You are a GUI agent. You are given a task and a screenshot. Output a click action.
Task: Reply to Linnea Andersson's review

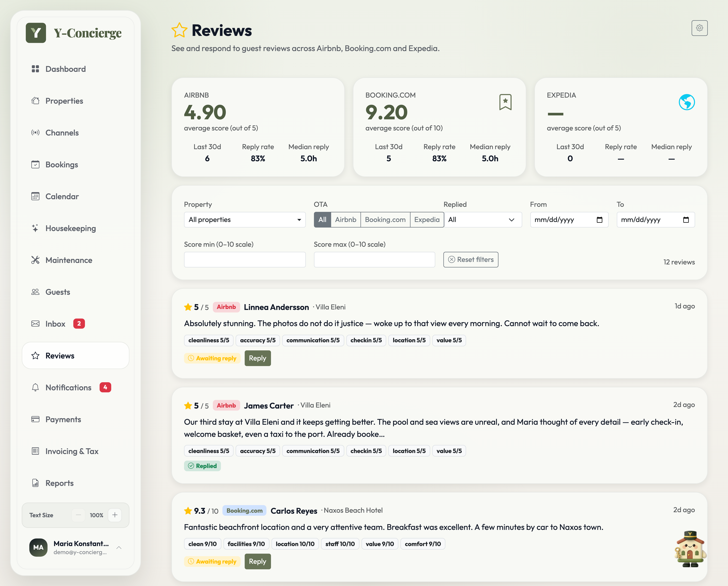click(x=258, y=358)
